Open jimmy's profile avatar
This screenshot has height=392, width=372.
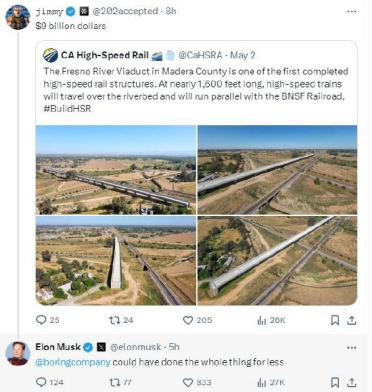pyautogui.click(x=18, y=17)
